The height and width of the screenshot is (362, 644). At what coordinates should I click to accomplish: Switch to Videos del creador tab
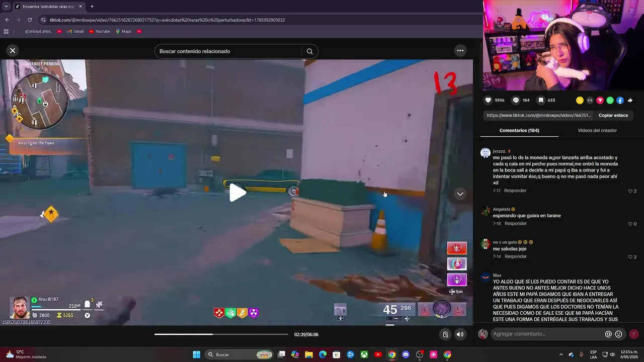coord(597,130)
